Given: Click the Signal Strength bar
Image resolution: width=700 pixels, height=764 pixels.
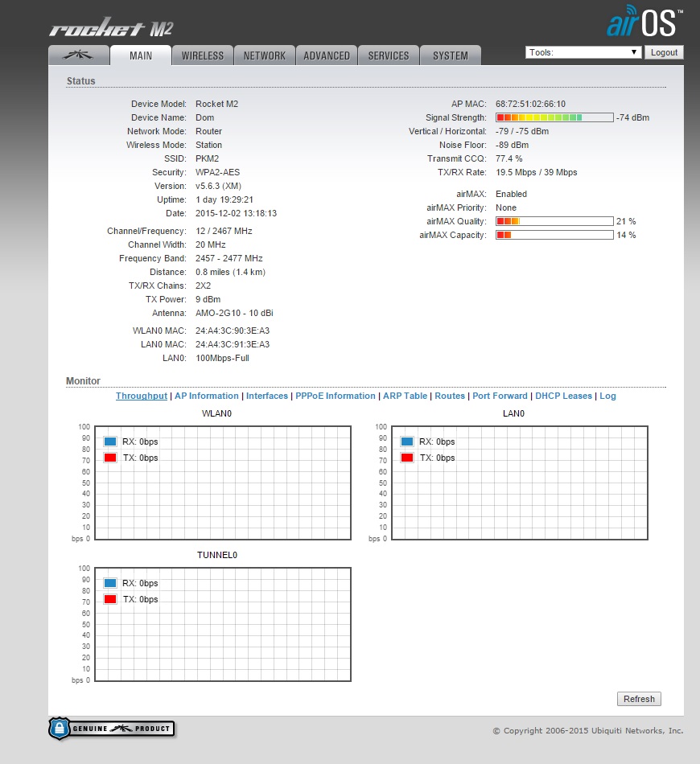Looking at the screenshot, I should tap(554, 117).
